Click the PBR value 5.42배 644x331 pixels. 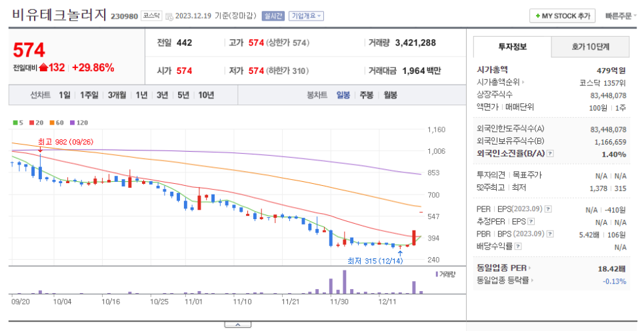[589, 234]
